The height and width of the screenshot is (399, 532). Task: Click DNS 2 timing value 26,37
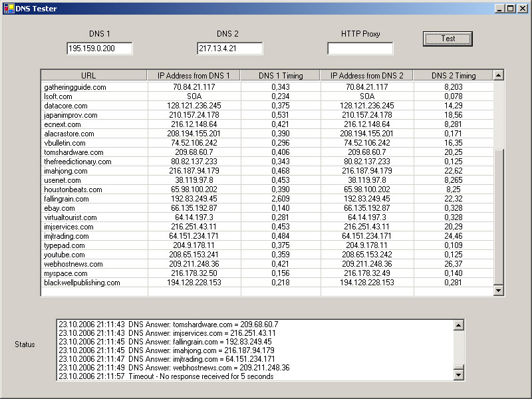(x=454, y=264)
